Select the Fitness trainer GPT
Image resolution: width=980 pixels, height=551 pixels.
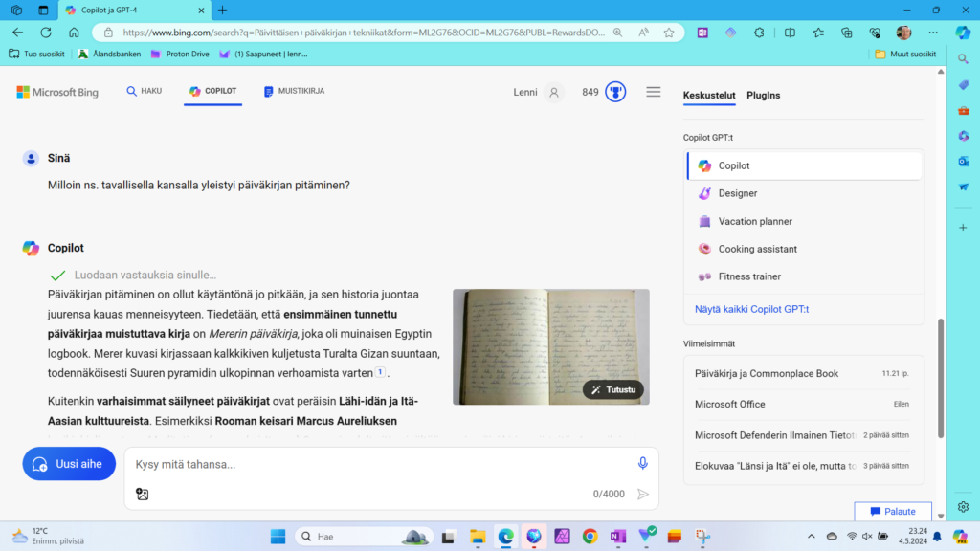[x=804, y=276]
